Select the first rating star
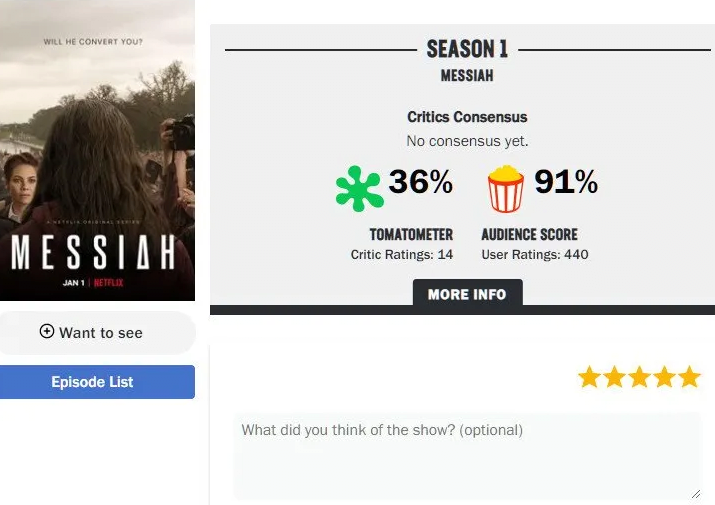This screenshot has height=505, width=715. [x=589, y=377]
